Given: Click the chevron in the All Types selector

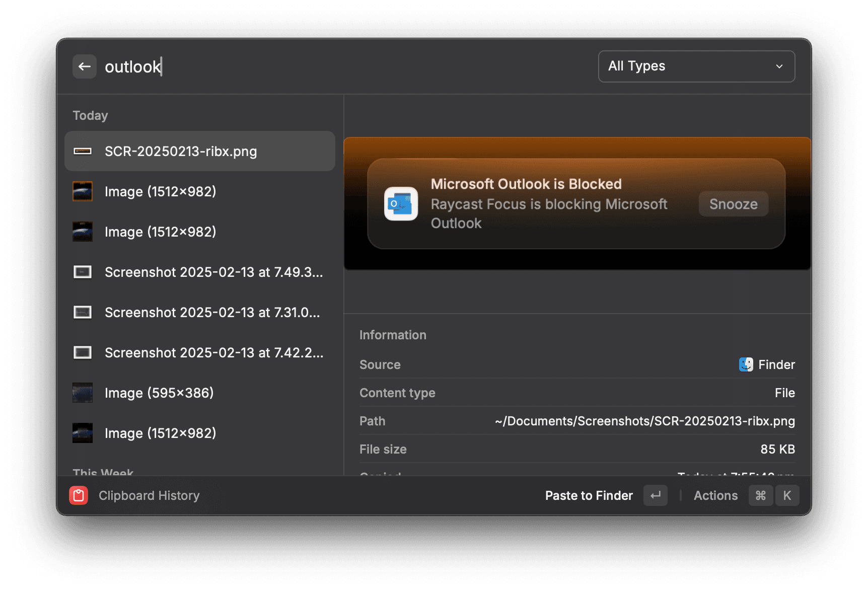Looking at the screenshot, I should 779,66.
